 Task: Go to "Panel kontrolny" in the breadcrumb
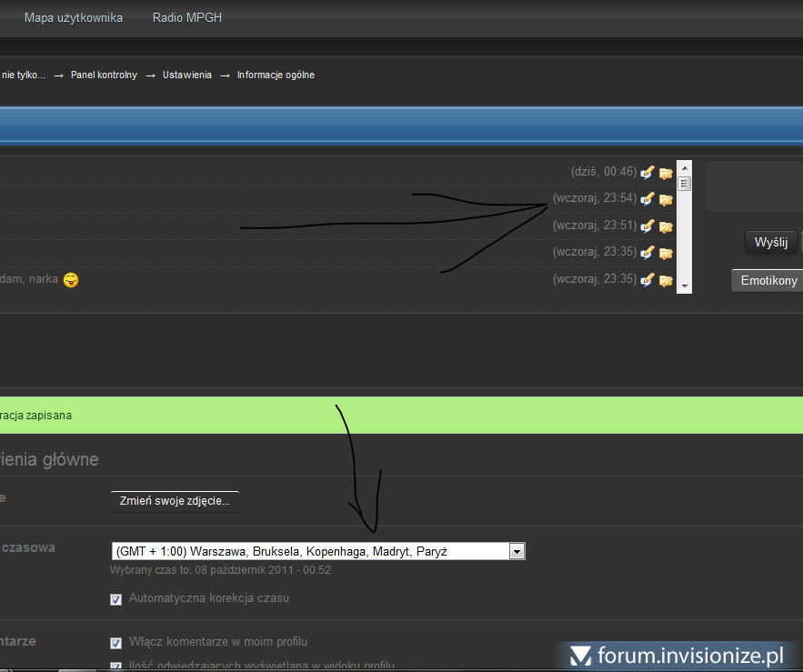[104, 75]
